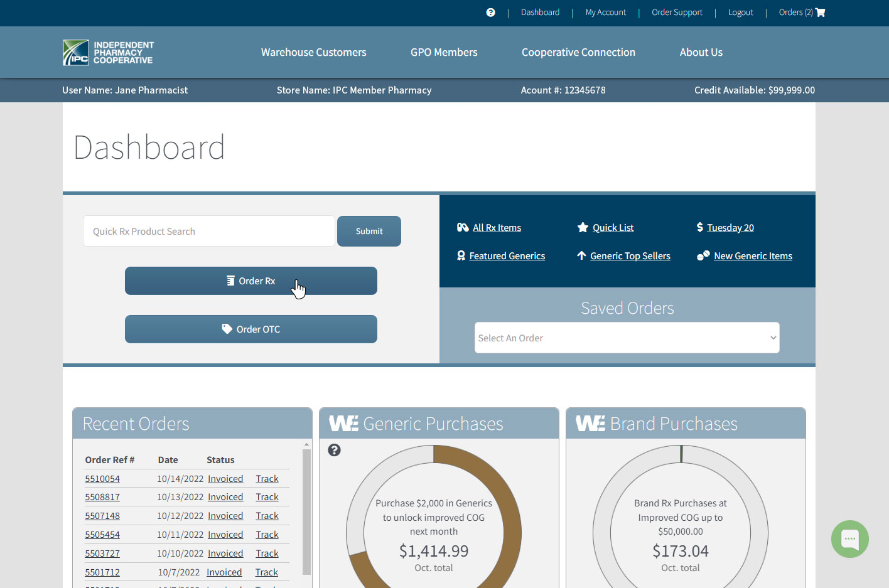Click the WE logo in Brand Purchases header
The image size is (889, 588).
coord(590,424)
